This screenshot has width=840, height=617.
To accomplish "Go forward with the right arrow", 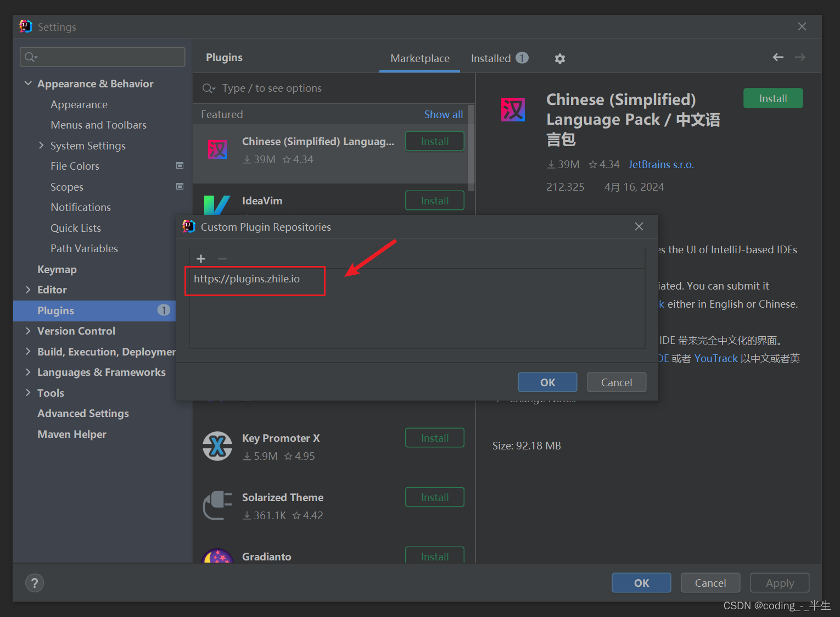I will tap(800, 57).
